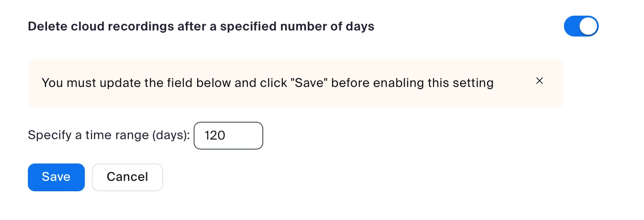Turn off automatic cloud recording deletion switch
The image size is (644, 220).
581,27
